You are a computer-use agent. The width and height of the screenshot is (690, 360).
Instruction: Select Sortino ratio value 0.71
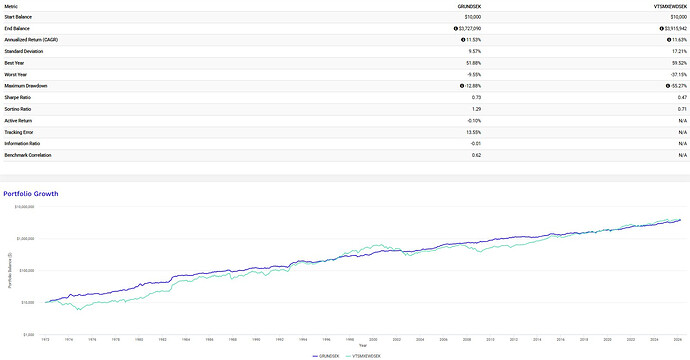(683, 109)
